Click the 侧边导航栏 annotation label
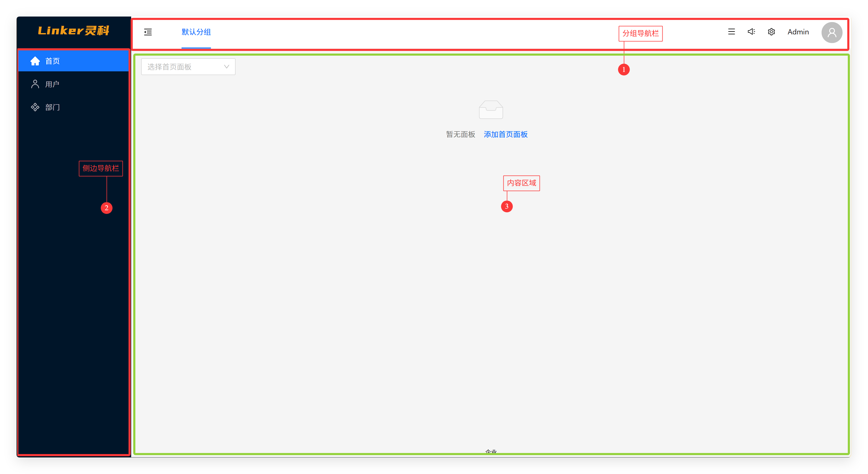The height and width of the screenshot is (474, 868). point(101,168)
